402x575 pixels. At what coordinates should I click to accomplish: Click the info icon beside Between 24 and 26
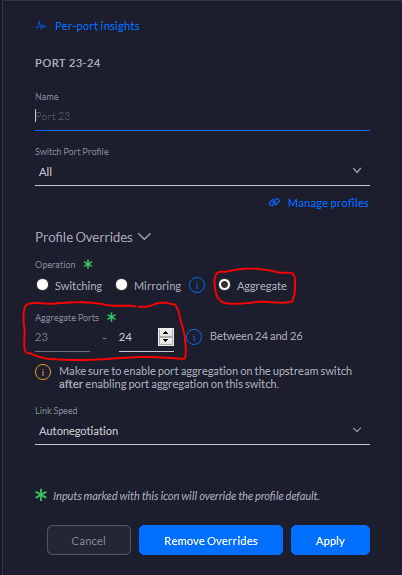(194, 337)
